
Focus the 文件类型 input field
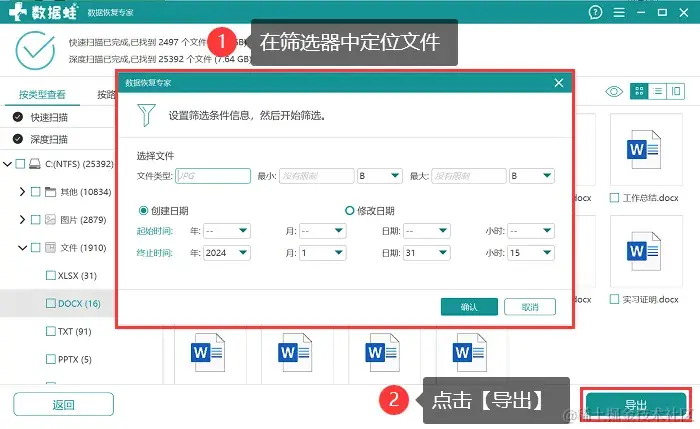[x=213, y=176]
